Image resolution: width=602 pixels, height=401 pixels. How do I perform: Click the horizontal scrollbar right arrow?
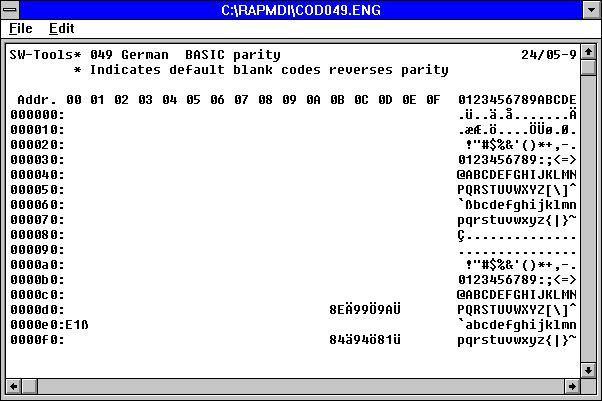tap(572, 386)
